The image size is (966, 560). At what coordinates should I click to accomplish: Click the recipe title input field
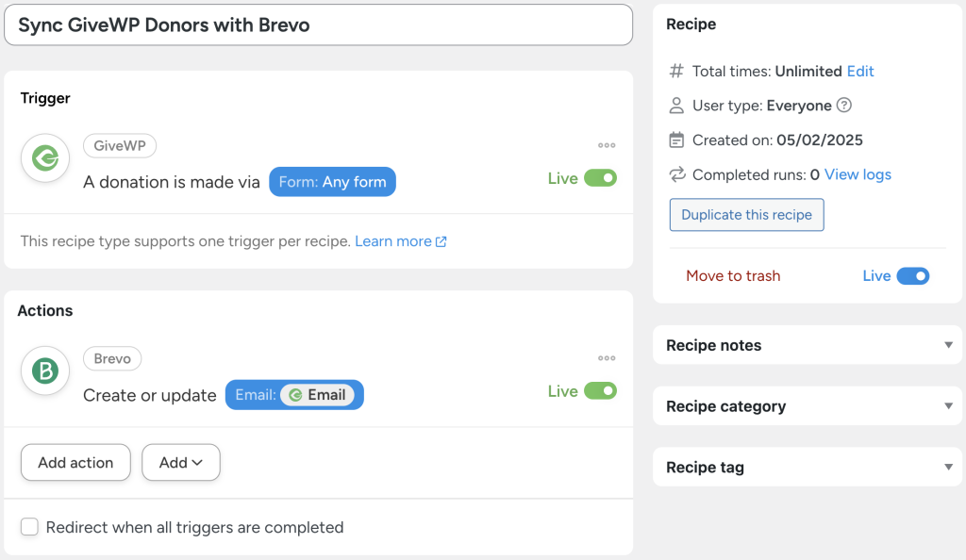click(x=318, y=25)
